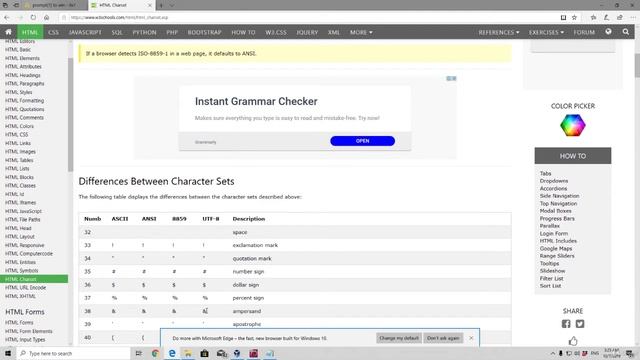Screen dimensions: 640x360
Task: Share page on Twitter icon
Action: point(580,324)
